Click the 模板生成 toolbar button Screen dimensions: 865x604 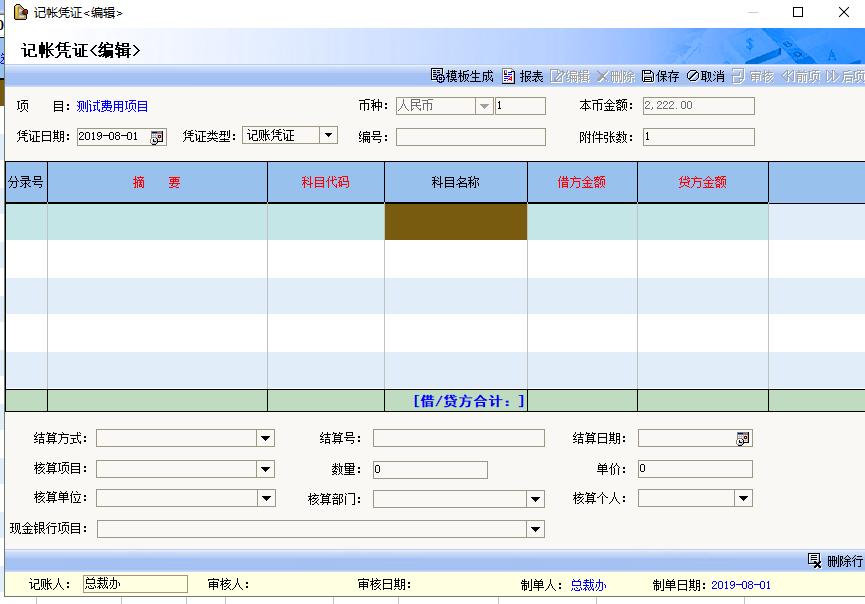click(x=461, y=76)
